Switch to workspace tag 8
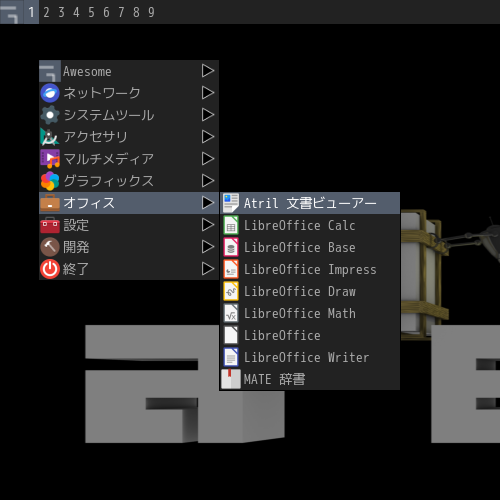 point(136,12)
